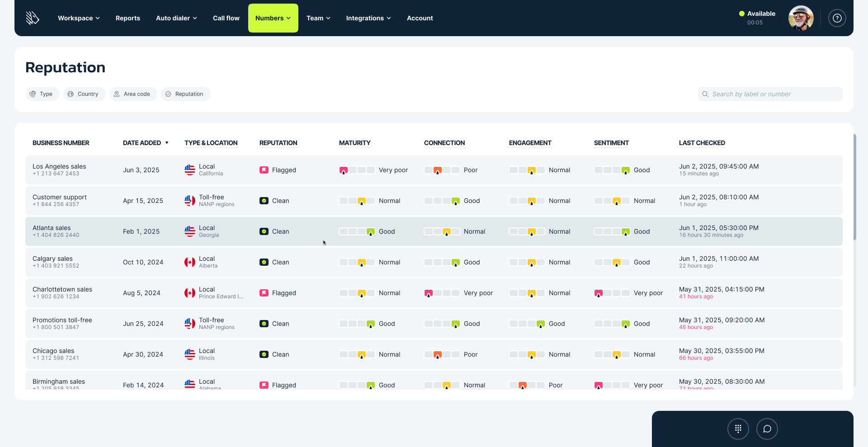Viewport: 868px width, 447px height.
Task: Expand the Auto dialer menu
Action: click(176, 18)
